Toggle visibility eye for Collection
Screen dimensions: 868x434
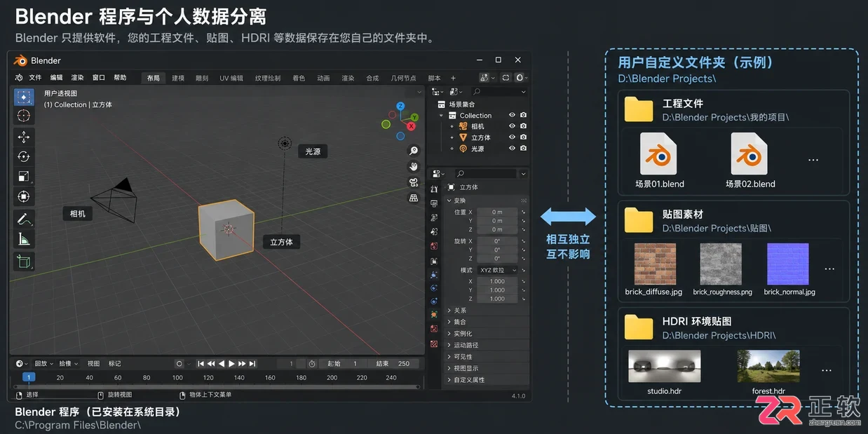point(512,115)
